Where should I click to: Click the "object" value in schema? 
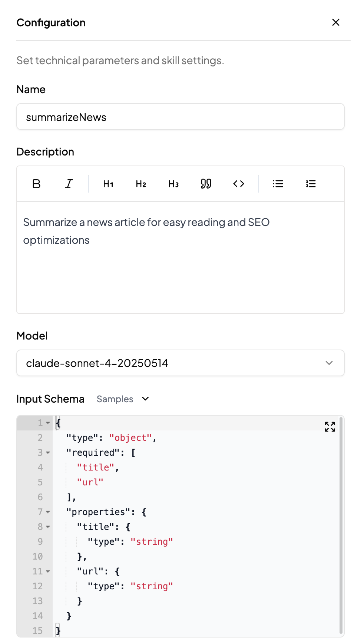[131, 438]
